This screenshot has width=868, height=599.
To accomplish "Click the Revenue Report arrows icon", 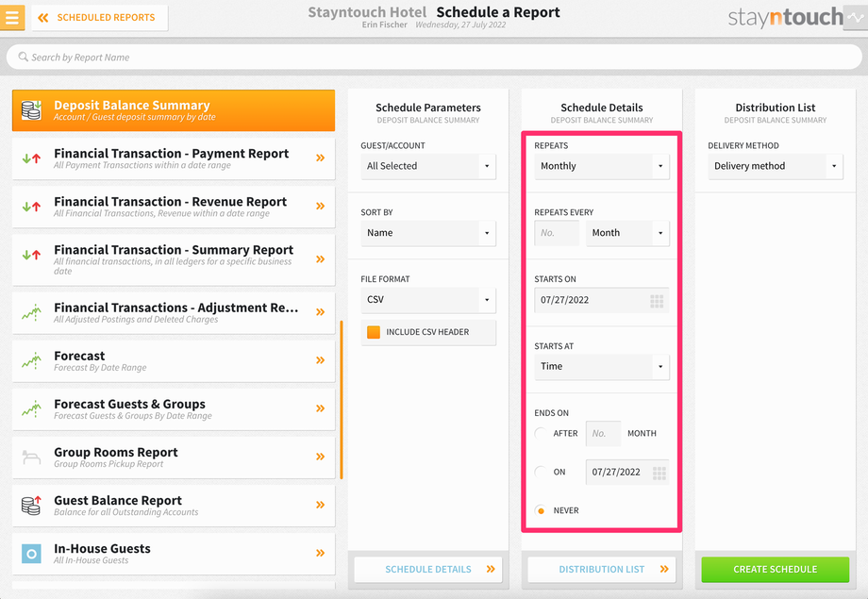I will click(x=31, y=207).
